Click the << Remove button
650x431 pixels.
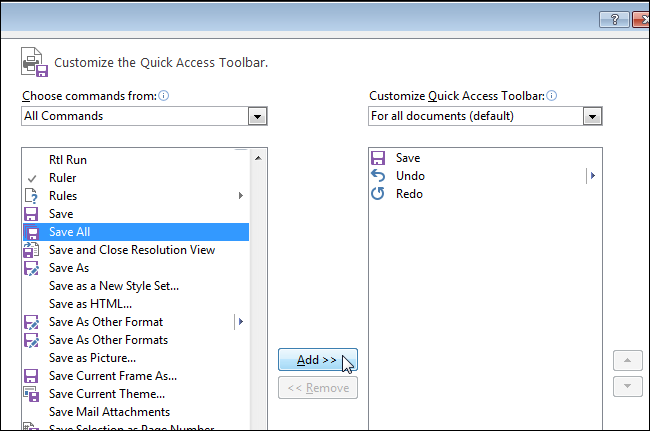(318, 388)
